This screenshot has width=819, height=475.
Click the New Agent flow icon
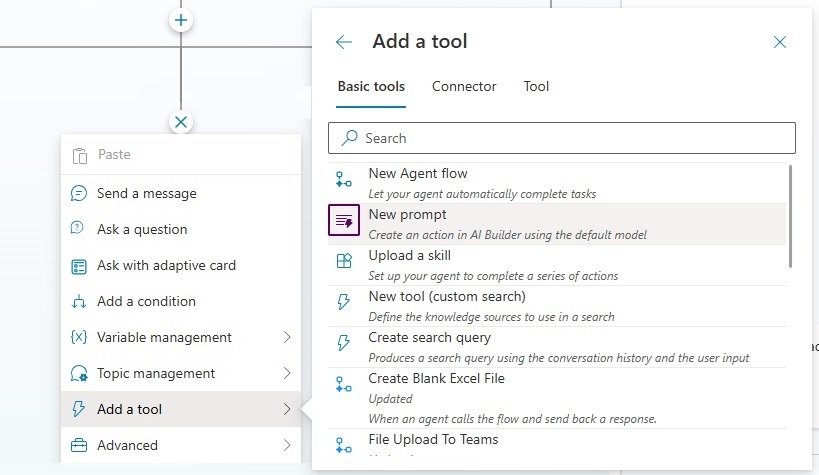(344, 179)
